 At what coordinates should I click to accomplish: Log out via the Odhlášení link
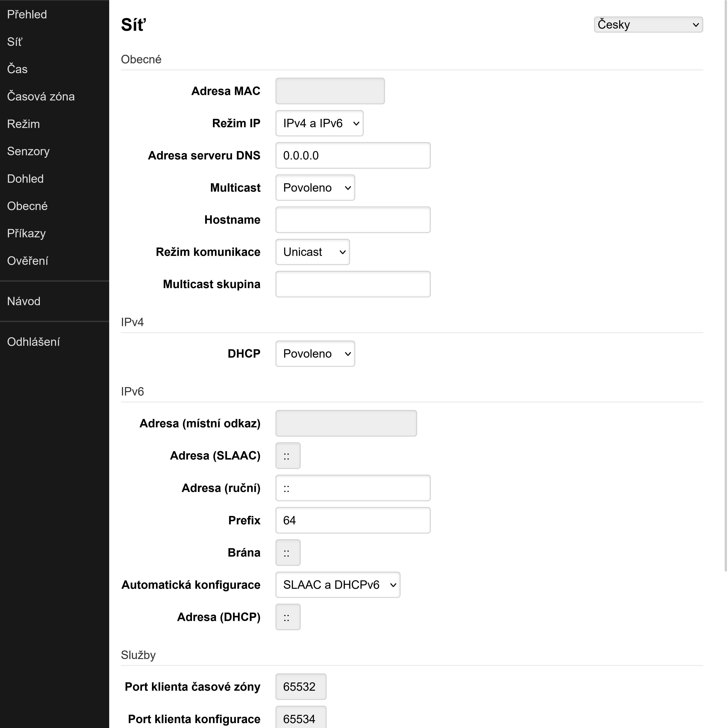33,341
